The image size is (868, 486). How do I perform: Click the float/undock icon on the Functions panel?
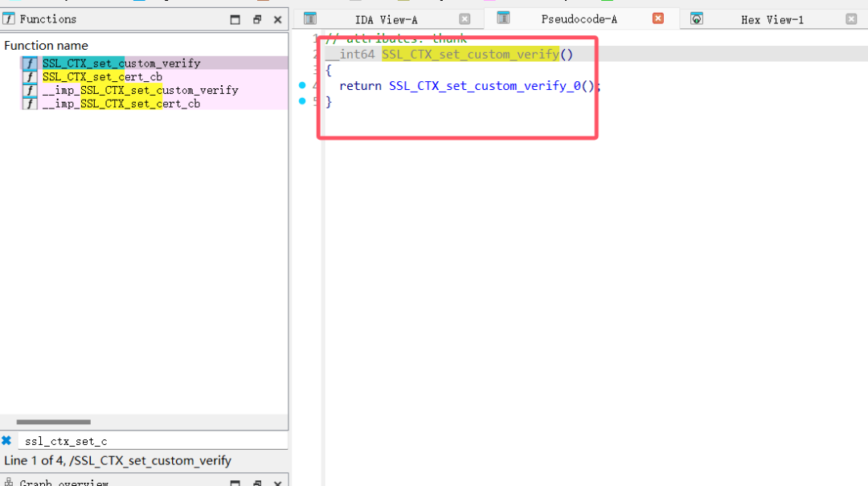(x=256, y=18)
